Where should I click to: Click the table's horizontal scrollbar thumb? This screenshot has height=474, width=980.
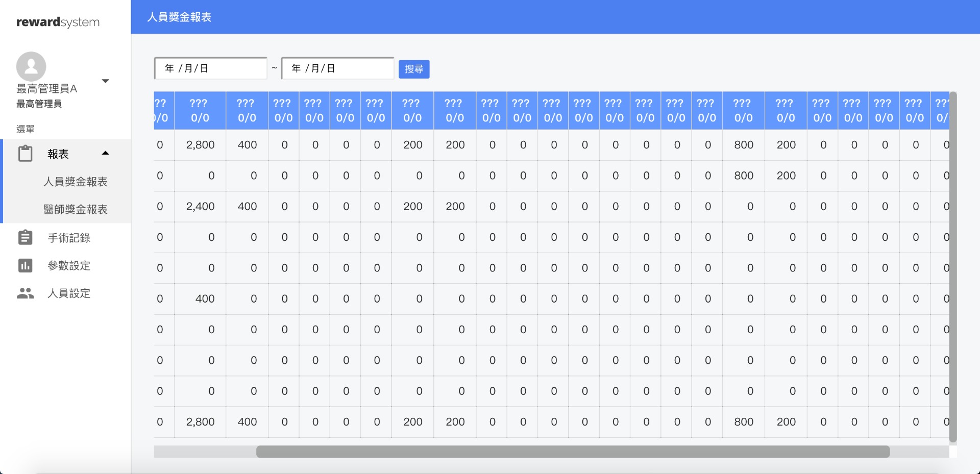pos(573,452)
